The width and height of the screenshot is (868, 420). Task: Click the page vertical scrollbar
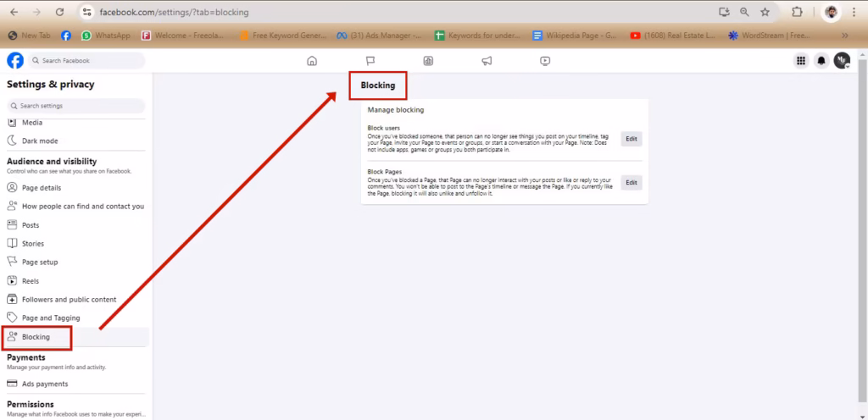863,231
